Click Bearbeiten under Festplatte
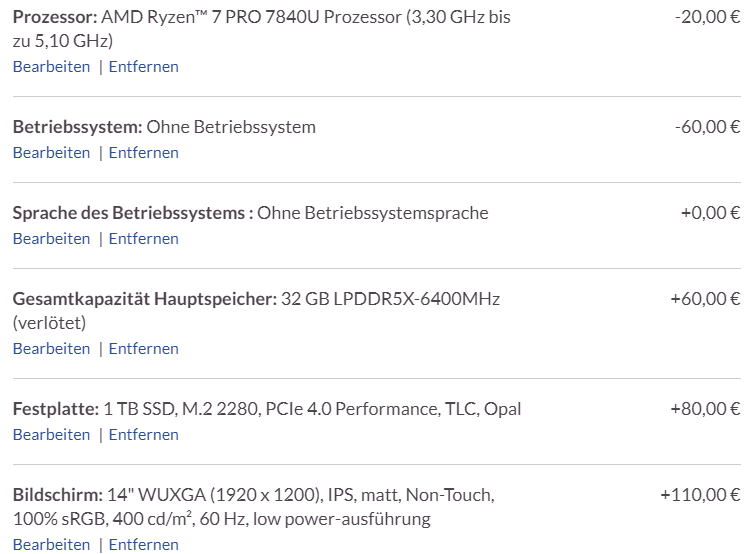 [x=51, y=435]
